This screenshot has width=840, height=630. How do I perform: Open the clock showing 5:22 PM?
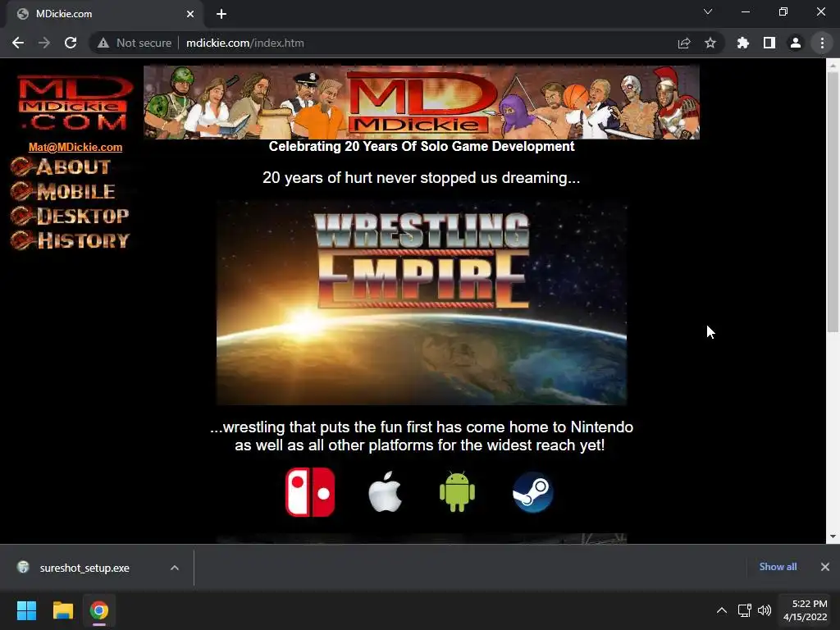tap(806, 610)
